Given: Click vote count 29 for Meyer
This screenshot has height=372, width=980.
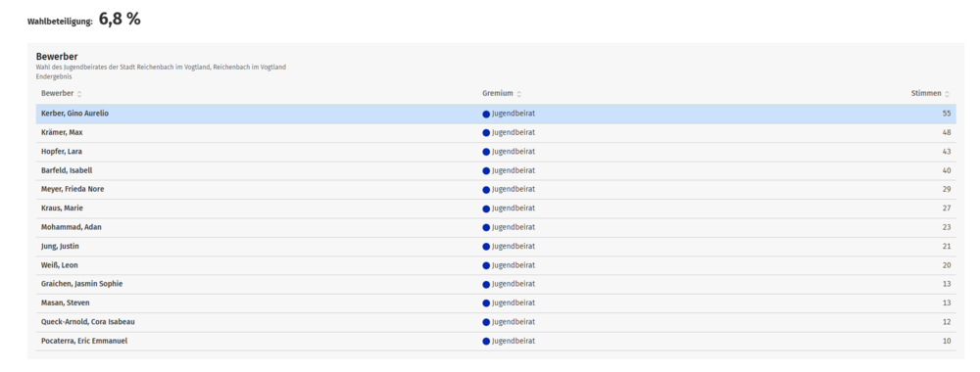Looking at the screenshot, I should [x=947, y=189].
